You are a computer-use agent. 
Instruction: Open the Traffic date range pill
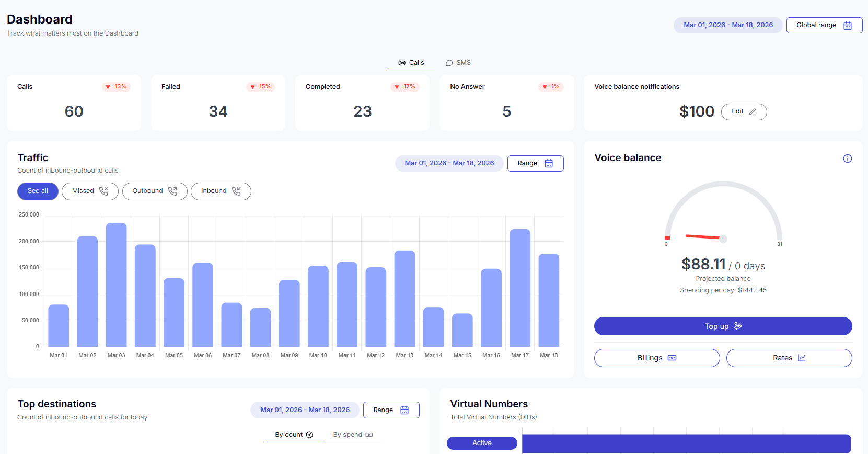tap(449, 163)
